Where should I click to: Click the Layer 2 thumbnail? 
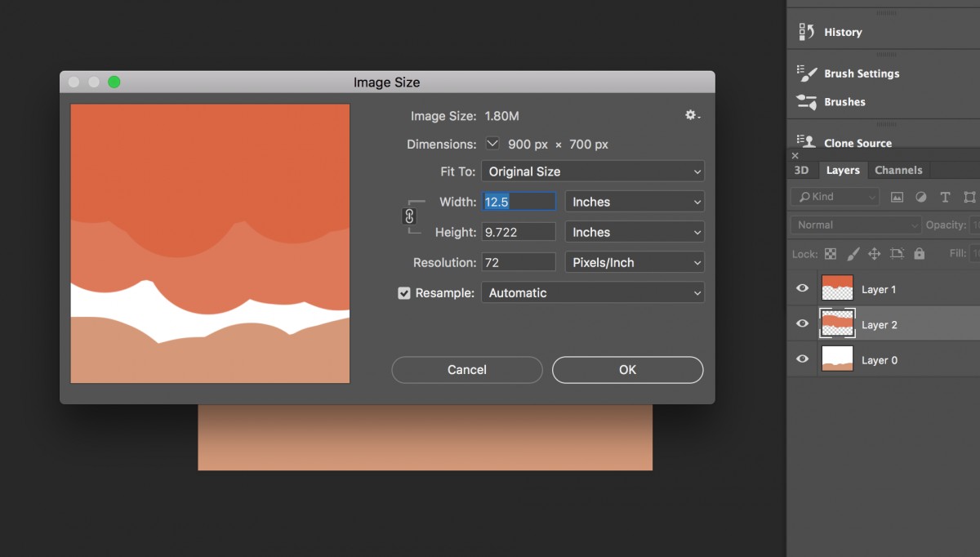coord(837,323)
